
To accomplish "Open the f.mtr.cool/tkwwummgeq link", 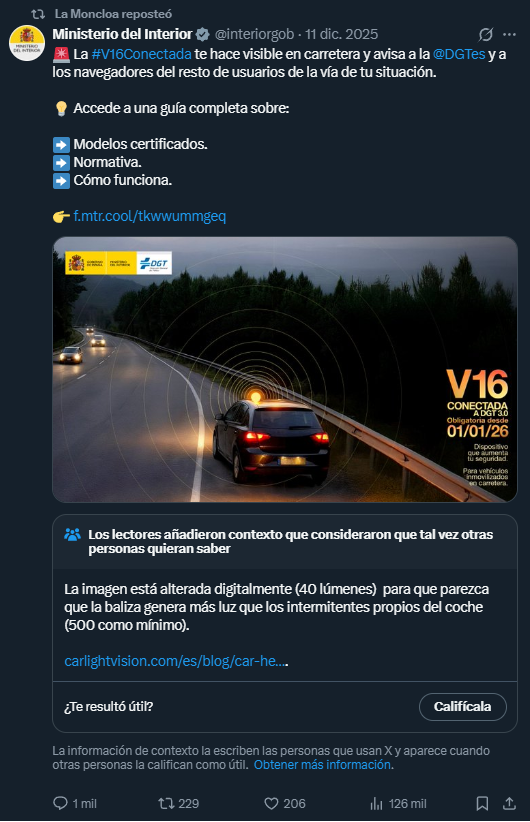I will 149,216.
